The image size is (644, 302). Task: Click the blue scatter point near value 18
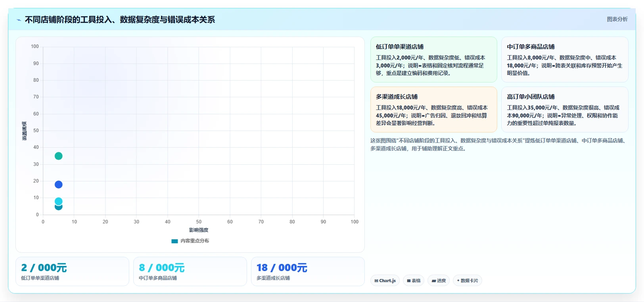tap(58, 185)
